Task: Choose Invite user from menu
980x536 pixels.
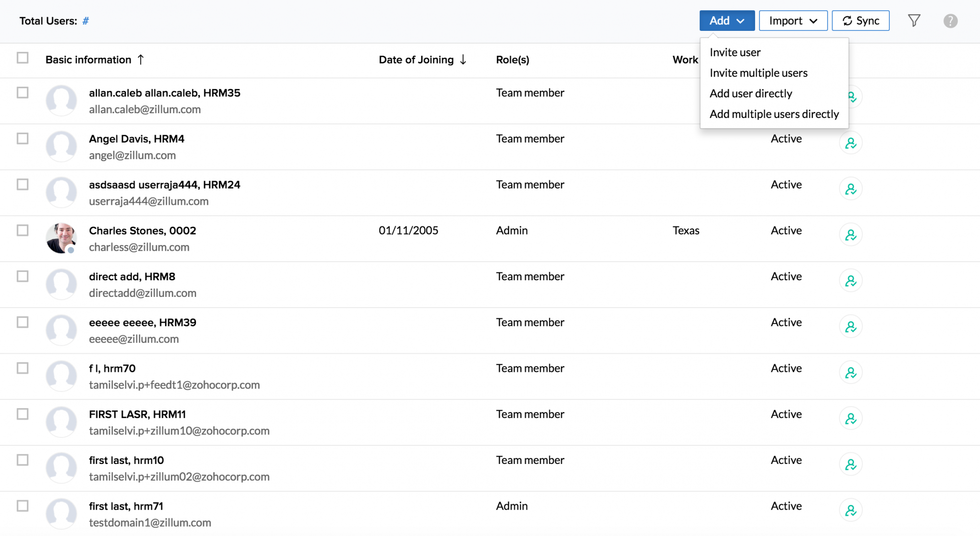Action: (x=735, y=52)
